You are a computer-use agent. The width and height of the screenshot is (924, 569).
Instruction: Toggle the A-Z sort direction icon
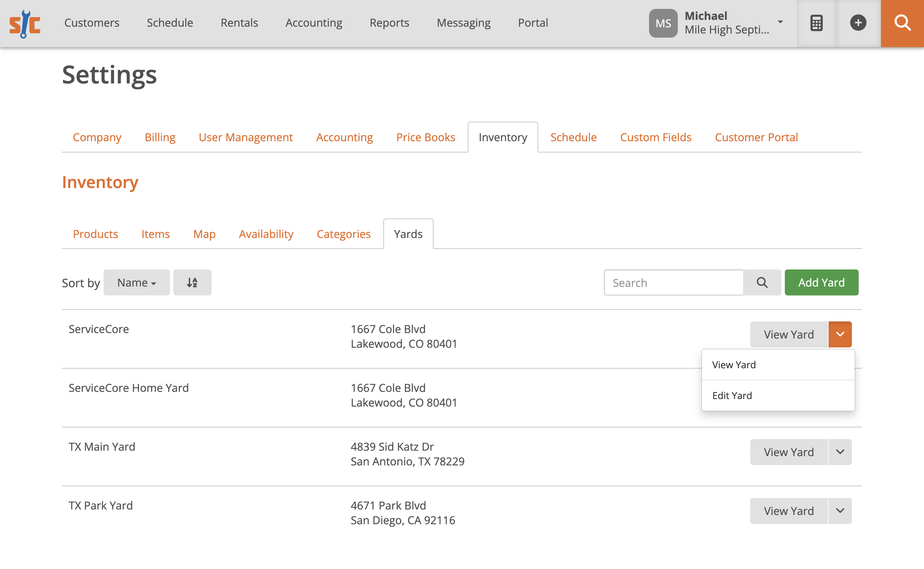pos(192,282)
